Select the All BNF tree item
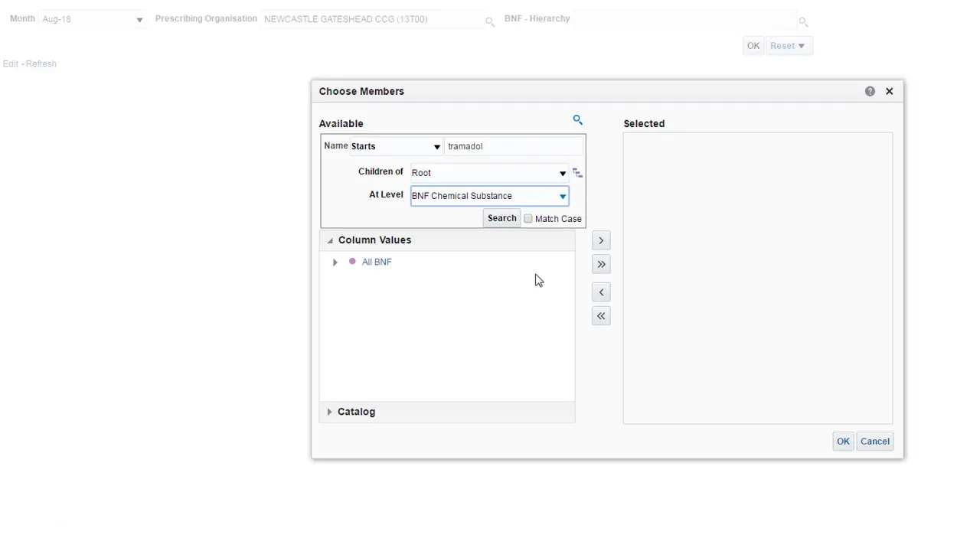Screen dimensions: 980x551 377,262
